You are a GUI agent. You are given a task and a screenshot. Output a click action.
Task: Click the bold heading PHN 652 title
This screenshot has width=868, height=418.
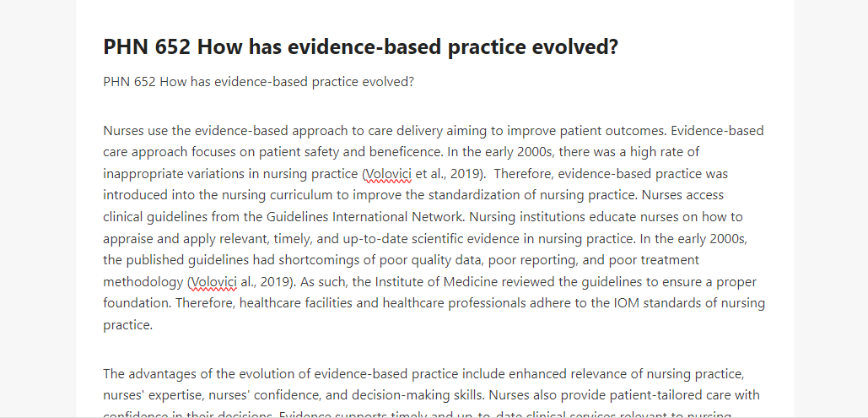(360, 47)
